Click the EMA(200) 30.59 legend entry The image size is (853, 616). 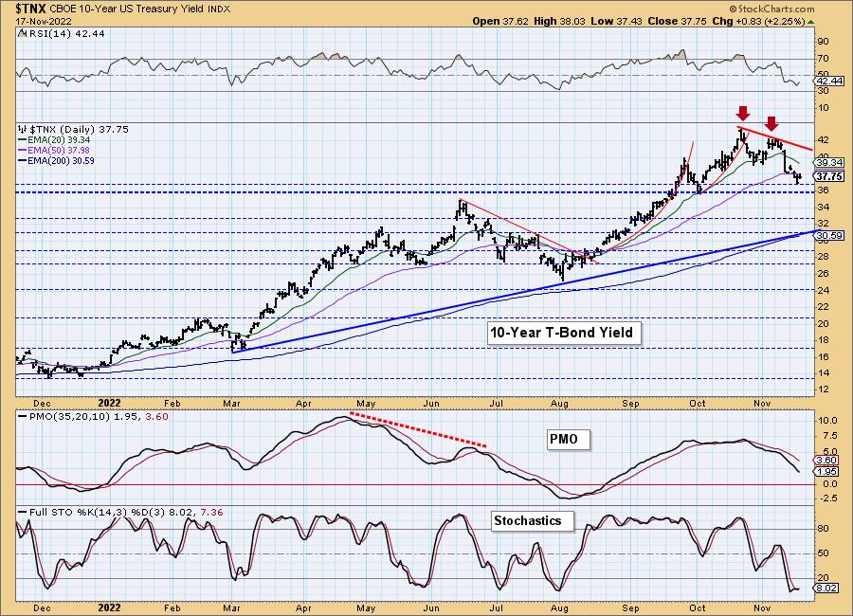pos(57,160)
